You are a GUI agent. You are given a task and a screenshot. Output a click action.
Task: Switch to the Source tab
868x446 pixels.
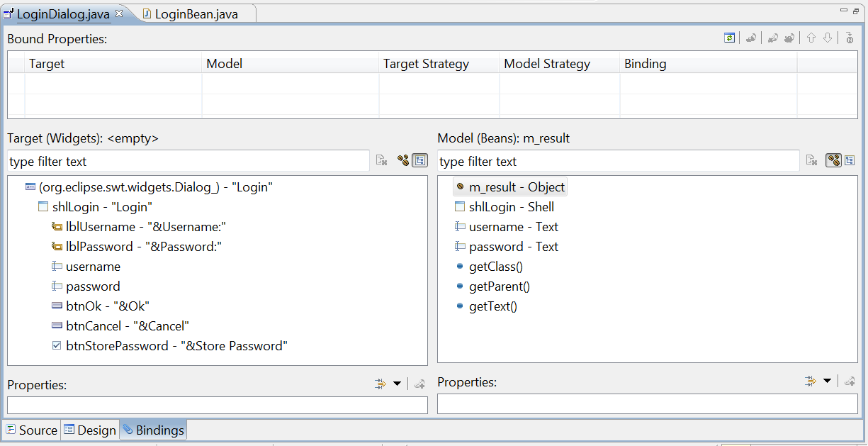32,430
